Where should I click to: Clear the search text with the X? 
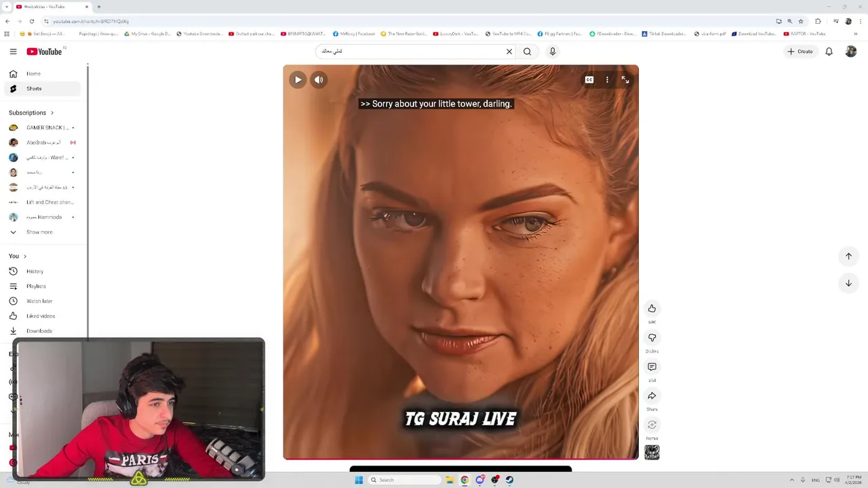[x=509, y=52]
